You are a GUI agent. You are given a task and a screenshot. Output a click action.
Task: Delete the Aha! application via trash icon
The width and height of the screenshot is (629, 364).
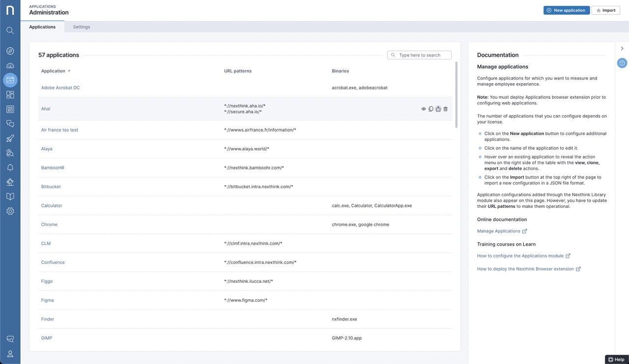(446, 109)
